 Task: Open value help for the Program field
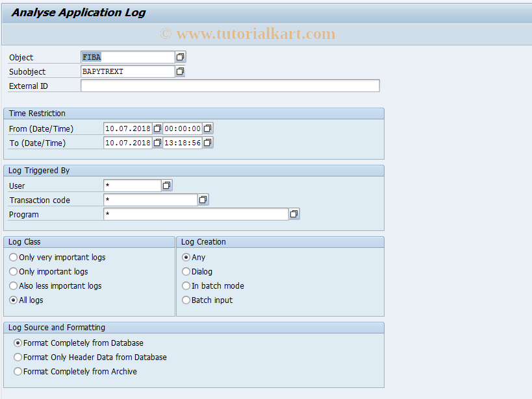pyautogui.click(x=294, y=213)
